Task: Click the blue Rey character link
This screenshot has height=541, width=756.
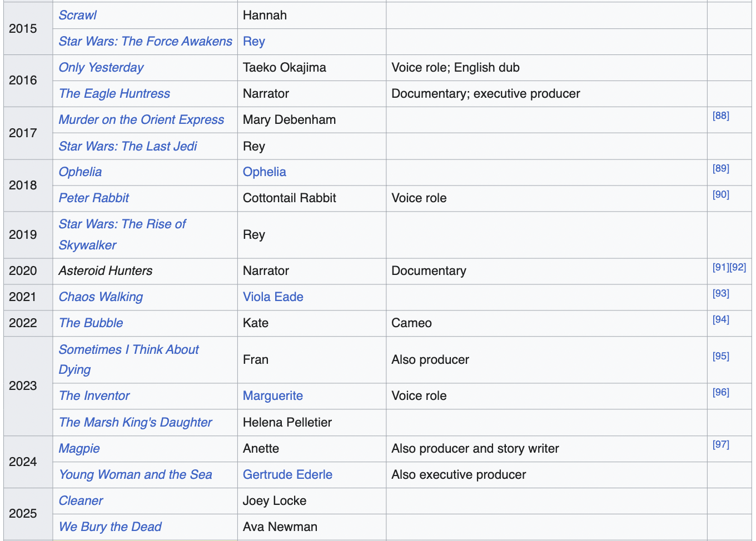Action: click(254, 42)
